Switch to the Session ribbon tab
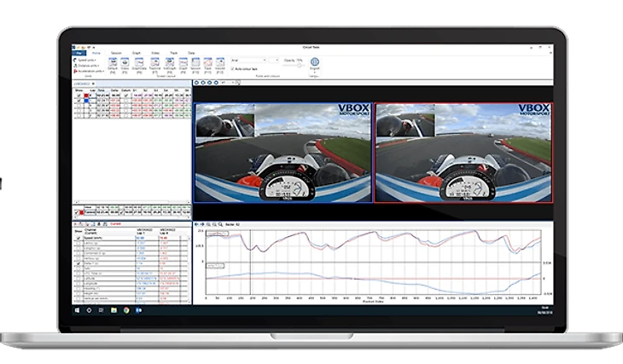The image size is (623, 364). click(x=116, y=53)
